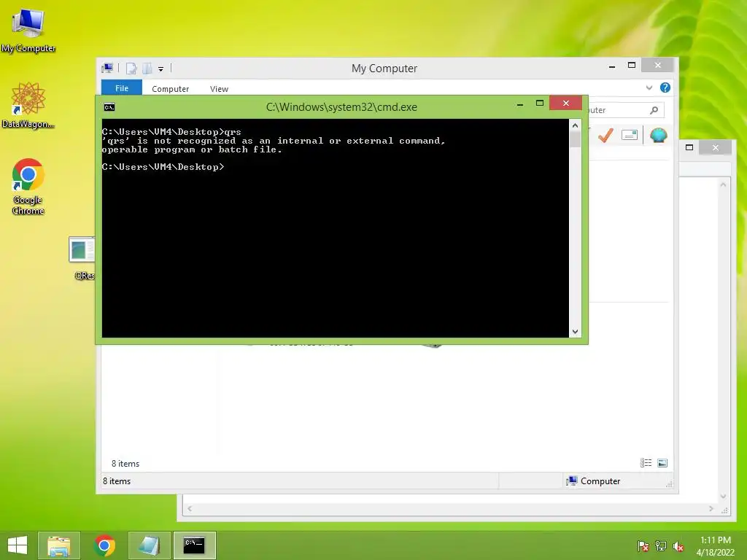This screenshot has height=560, width=747.
Task: Click My Computer window title bar icon
Action: click(107, 69)
